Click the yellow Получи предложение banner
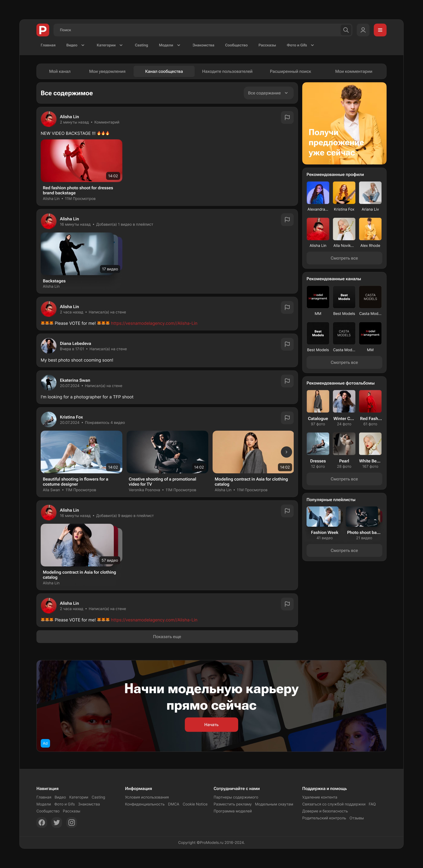The image size is (423, 868). click(344, 123)
